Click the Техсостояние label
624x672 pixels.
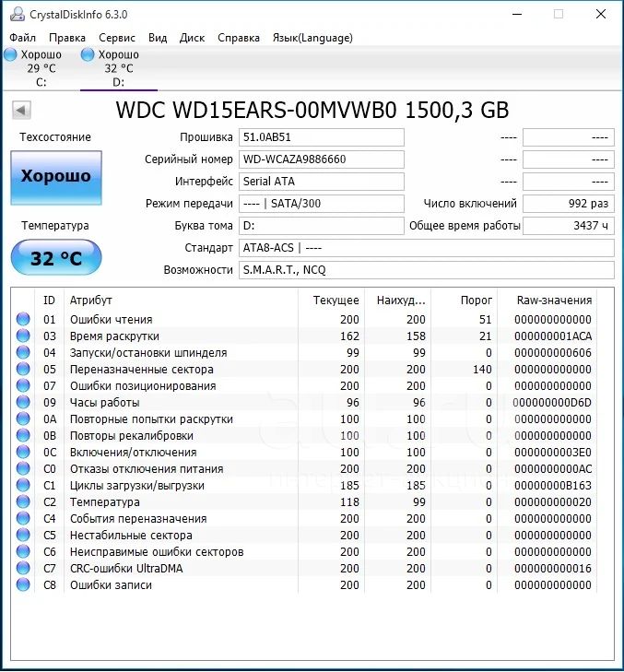click(55, 137)
